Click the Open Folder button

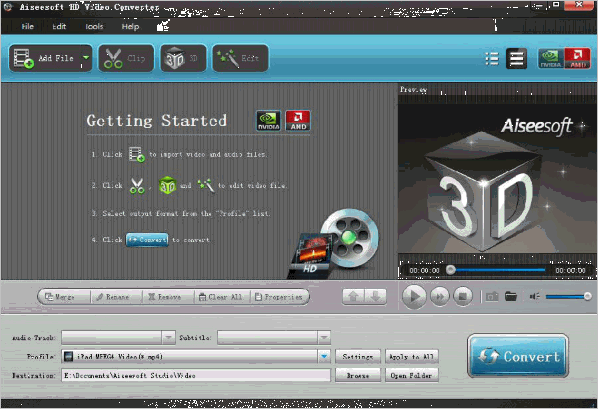click(412, 375)
